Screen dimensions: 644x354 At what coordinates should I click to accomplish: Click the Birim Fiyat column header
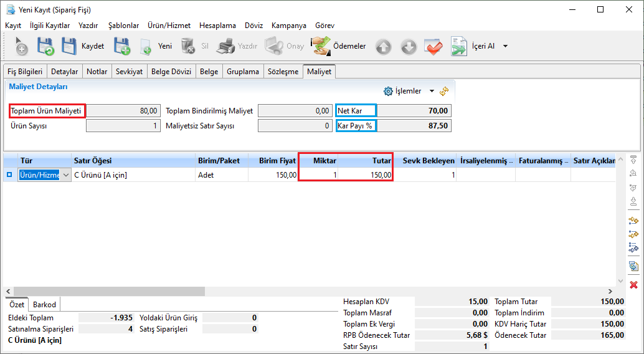tap(273, 160)
